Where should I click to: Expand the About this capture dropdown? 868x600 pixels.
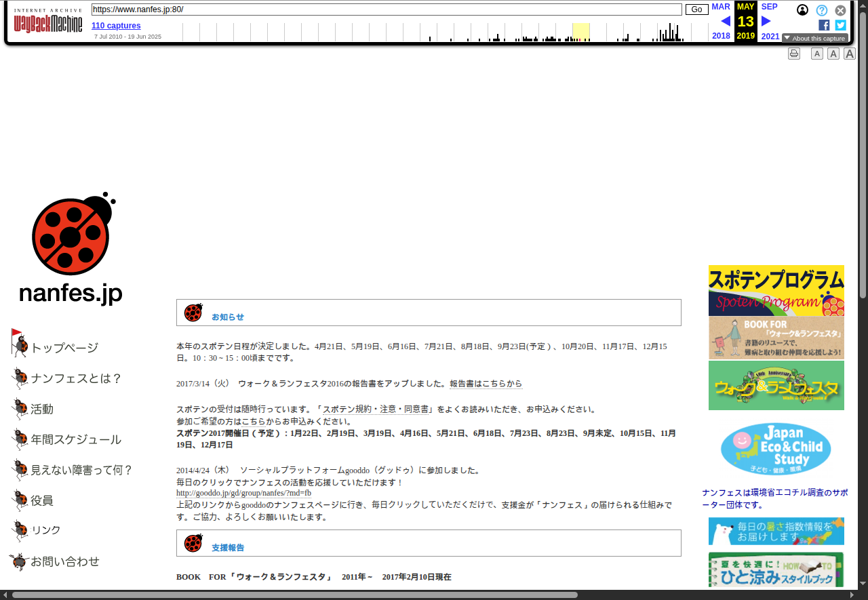814,39
